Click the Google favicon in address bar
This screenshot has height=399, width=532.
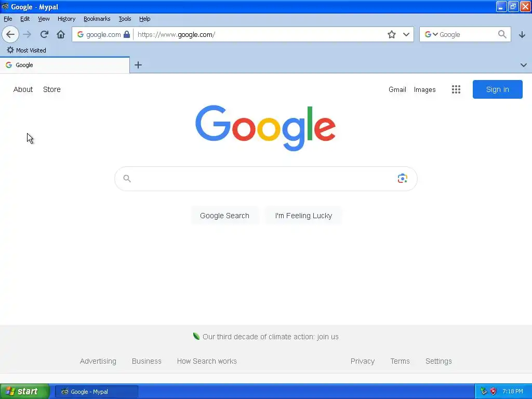tap(81, 34)
